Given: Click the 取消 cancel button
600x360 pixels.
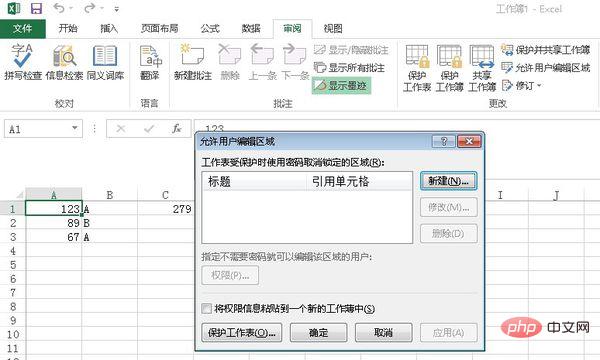Looking at the screenshot, I should tap(383, 333).
